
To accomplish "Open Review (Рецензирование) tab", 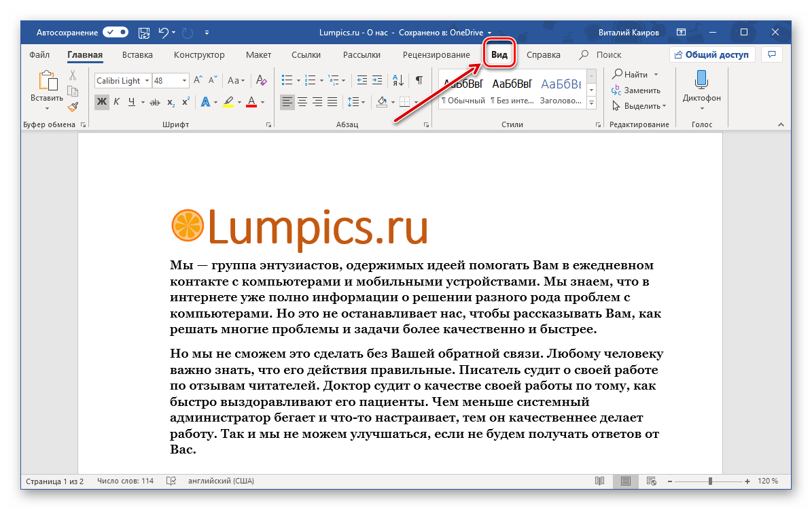I will [436, 54].
